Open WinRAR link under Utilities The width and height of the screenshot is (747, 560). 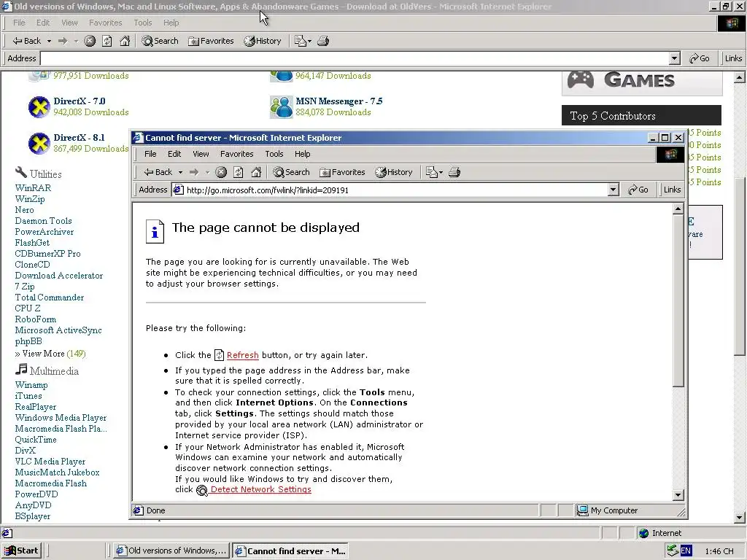(33, 188)
